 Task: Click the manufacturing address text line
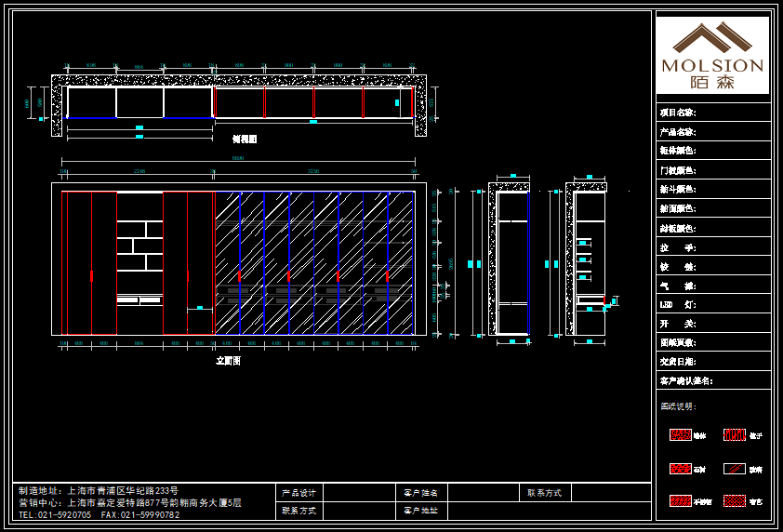tap(99, 490)
